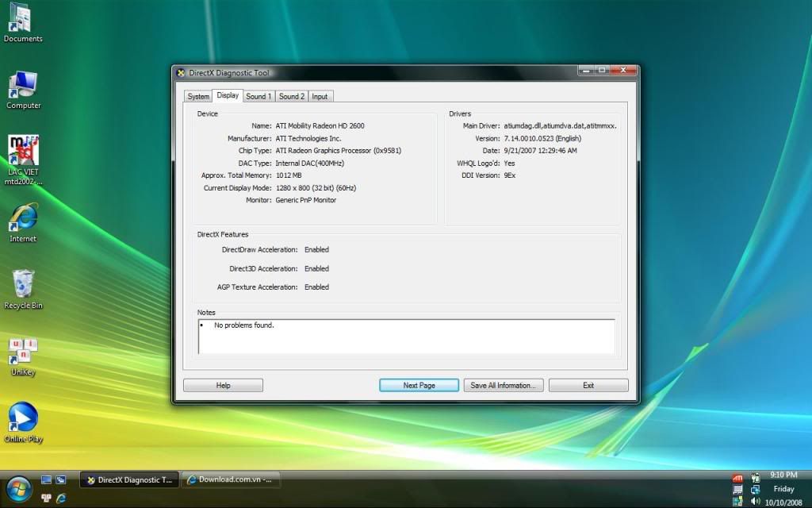Switch to the System tab

[x=198, y=96]
